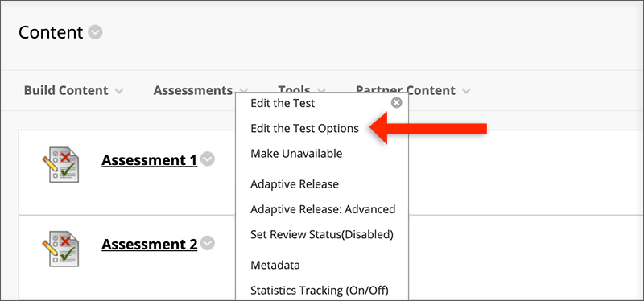Click the Assessment 1 test icon

(x=60, y=164)
